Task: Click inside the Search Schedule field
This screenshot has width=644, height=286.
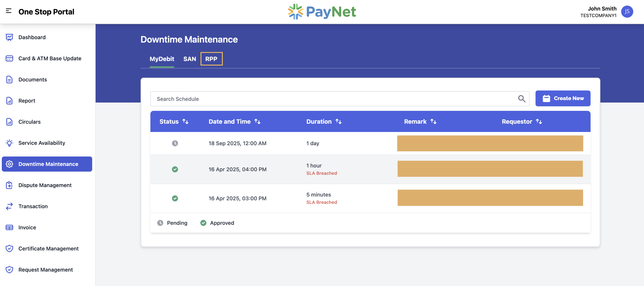Action: [x=275, y=99]
